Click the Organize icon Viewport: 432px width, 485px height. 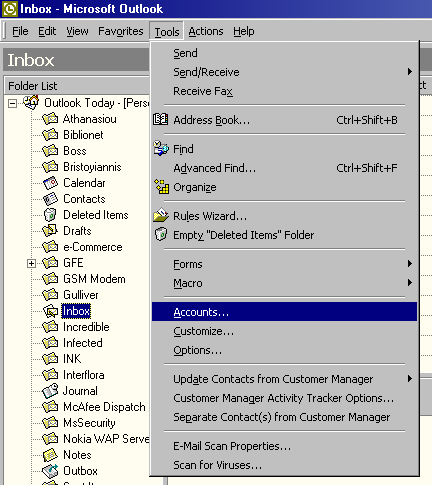[161, 187]
